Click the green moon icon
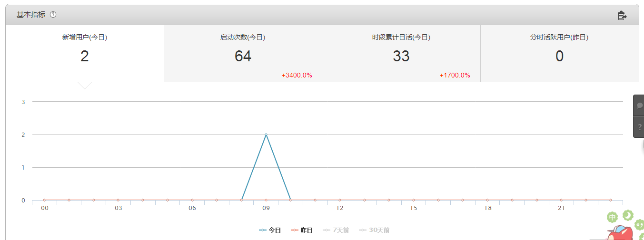This screenshot has height=240, width=644. (x=628, y=215)
